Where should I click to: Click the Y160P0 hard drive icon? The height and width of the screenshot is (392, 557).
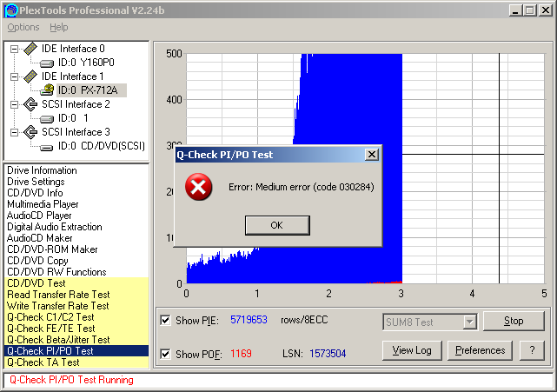coord(47,63)
